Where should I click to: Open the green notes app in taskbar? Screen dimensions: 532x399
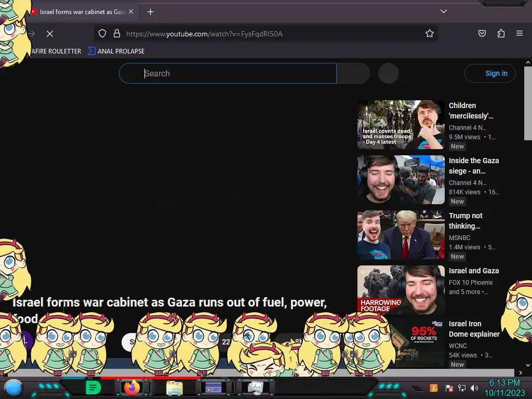click(x=93, y=388)
